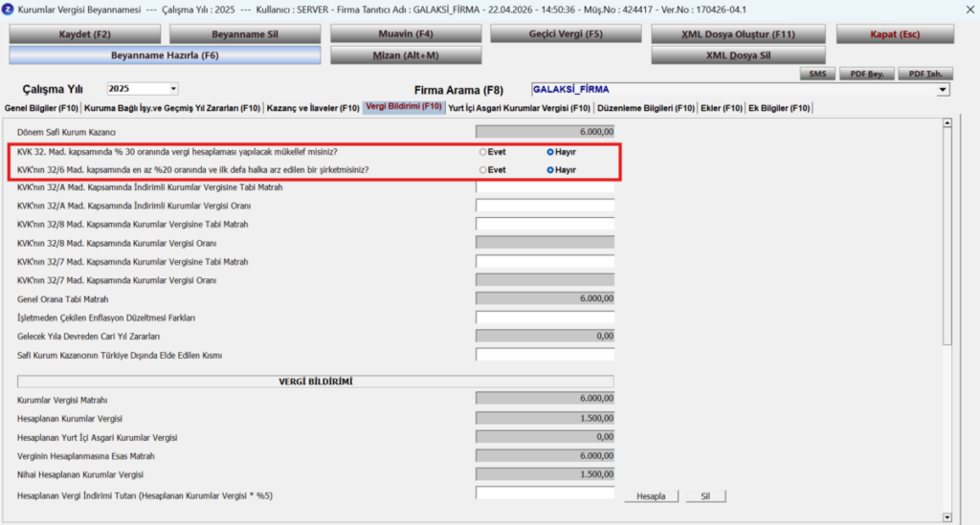This screenshot has height=525, width=980.
Task: Click the application logo icon in title bar
Action: 8,10
